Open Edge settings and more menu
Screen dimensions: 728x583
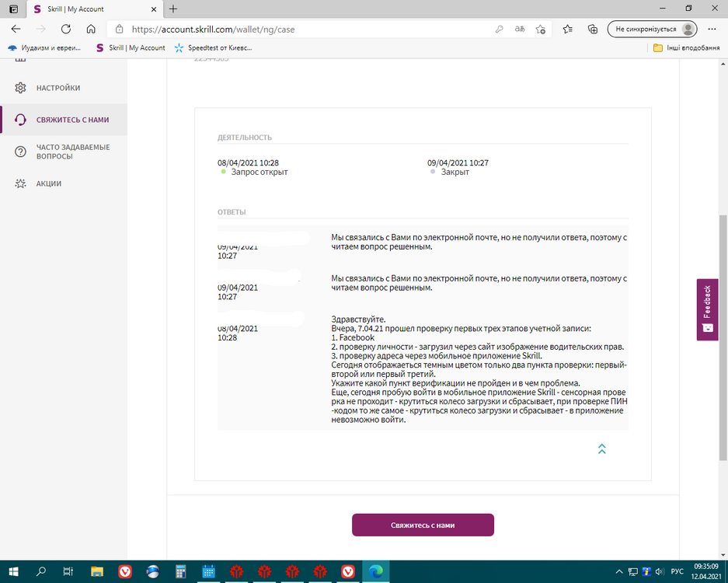712,30
